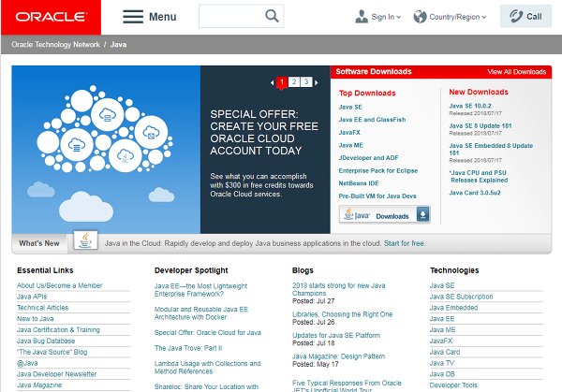Image resolution: width=562 pixels, height=392 pixels.
Task: Open Java Card technology link
Action: click(445, 353)
